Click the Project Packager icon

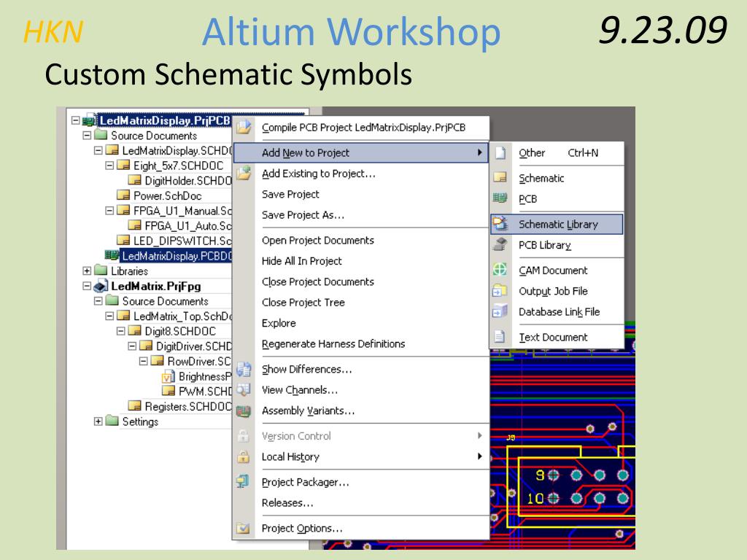243,482
